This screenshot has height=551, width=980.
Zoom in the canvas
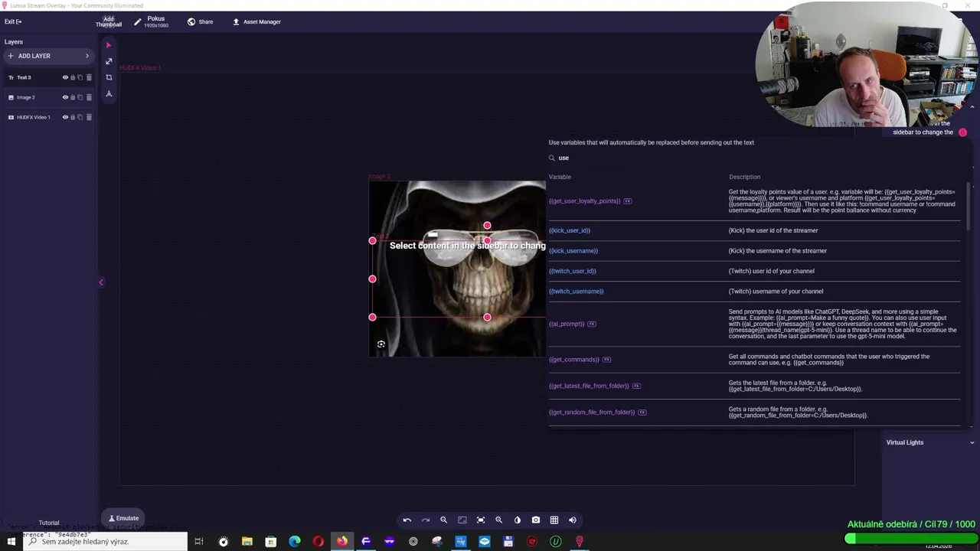pos(498,520)
